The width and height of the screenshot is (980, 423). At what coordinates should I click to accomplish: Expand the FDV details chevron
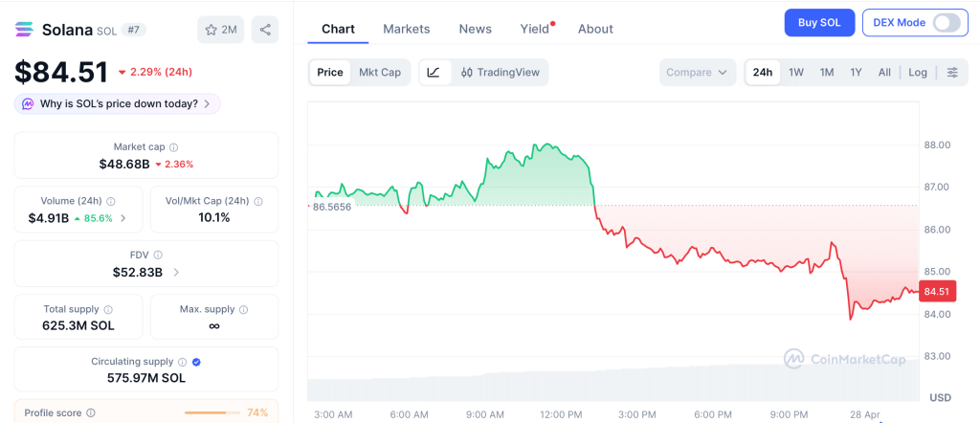(175, 273)
